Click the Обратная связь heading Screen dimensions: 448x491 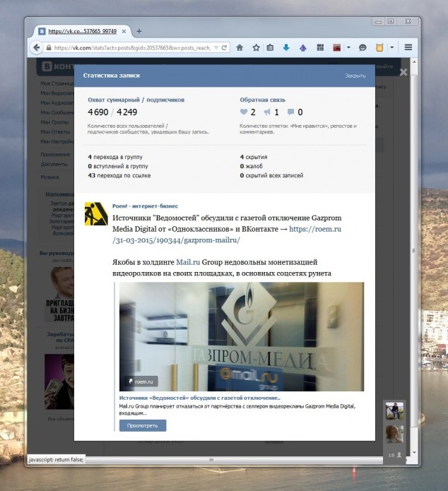[263, 100]
